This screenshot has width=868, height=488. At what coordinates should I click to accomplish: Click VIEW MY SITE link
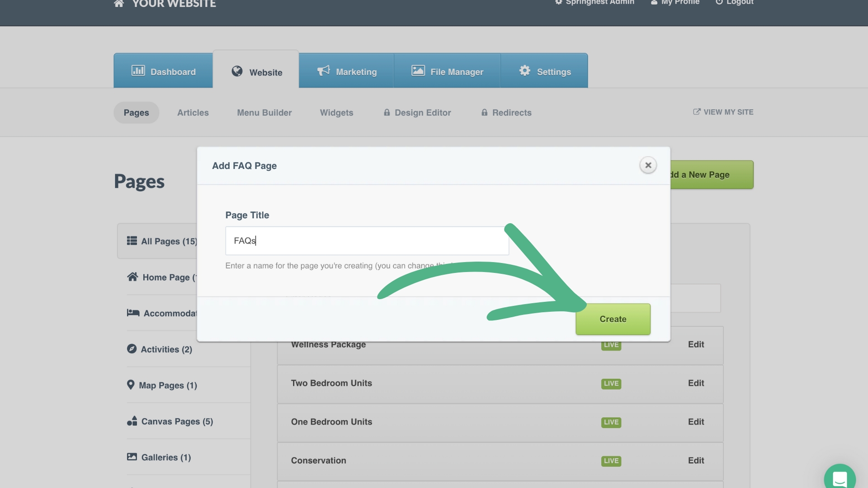coord(723,112)
